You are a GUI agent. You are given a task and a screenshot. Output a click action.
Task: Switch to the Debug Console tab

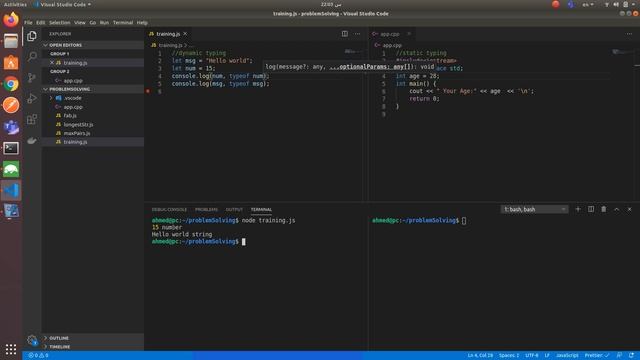(x=169, y=209)
